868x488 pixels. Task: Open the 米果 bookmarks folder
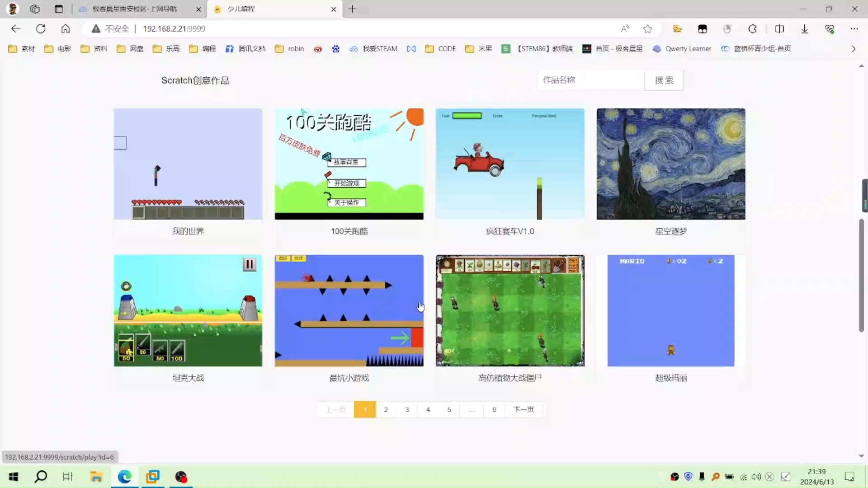pyautogui.click(x=479, y=49)
